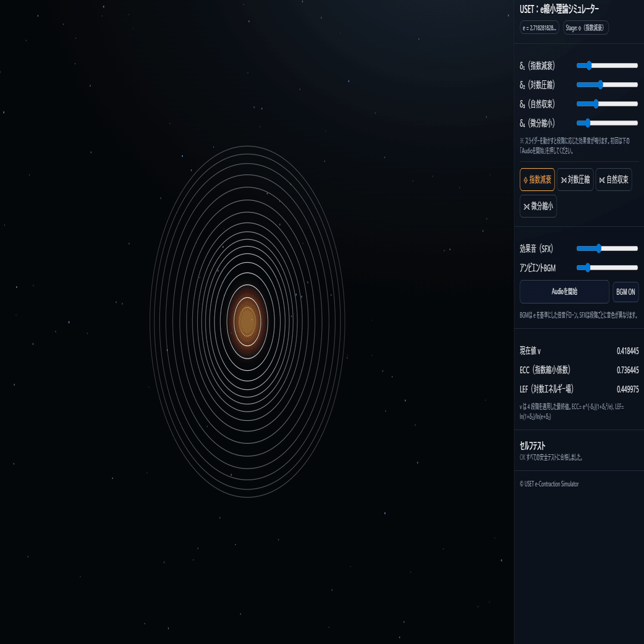Viewport: 644px width, 644px height.
Task: Click the Stage 指数減衰 badge
Action: (x=586, y=28)
